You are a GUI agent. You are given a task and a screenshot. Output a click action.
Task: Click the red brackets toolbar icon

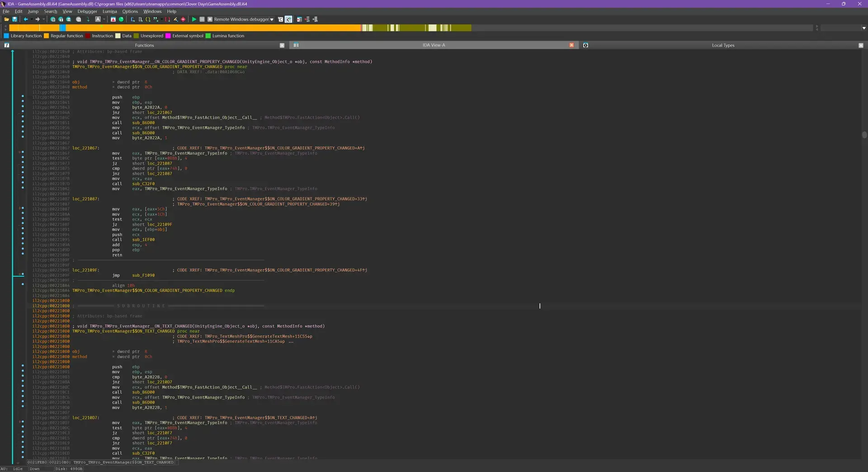click(167, 19)
